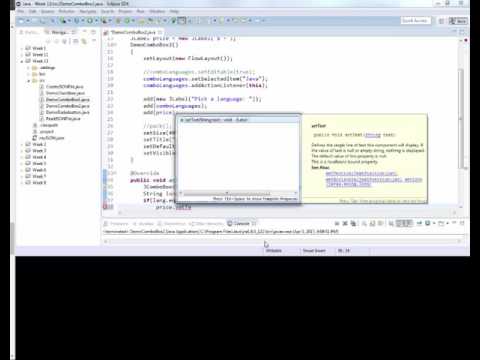Click the Open Console icon
The height and width of the screenshot is (360, 480).
tap(441, 223)
